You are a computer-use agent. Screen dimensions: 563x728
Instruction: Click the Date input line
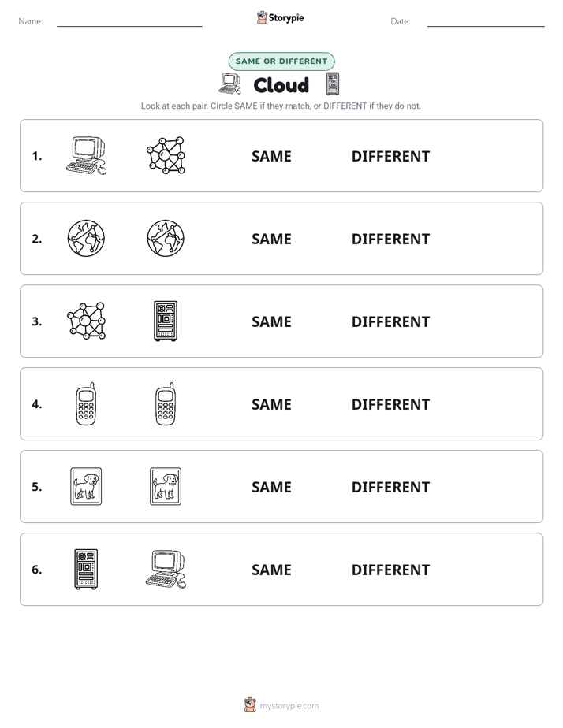(486, 22)
